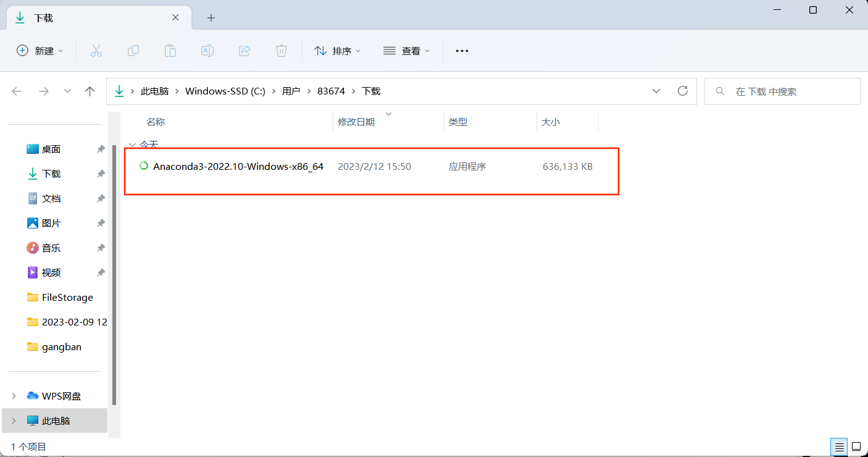The image size is (868, 457).
Task: Click the Cut scissors icon
Action: click(96, 51)
